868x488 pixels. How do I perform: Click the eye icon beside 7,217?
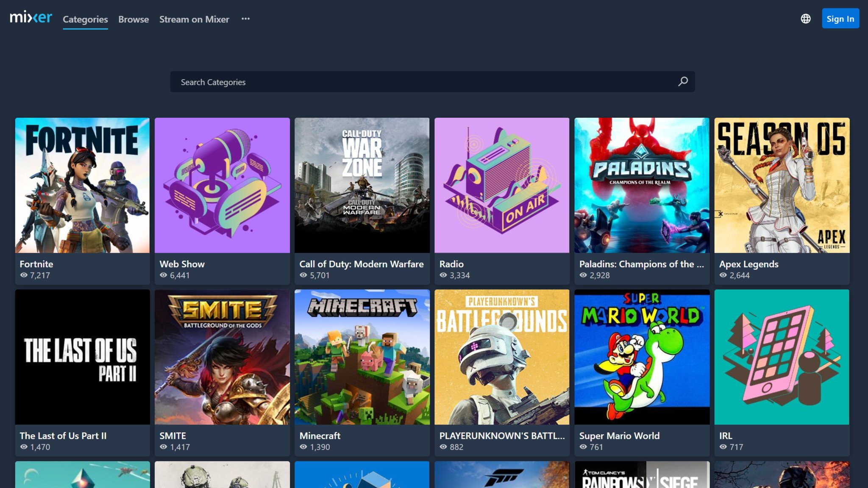click(x=24, y=275)
